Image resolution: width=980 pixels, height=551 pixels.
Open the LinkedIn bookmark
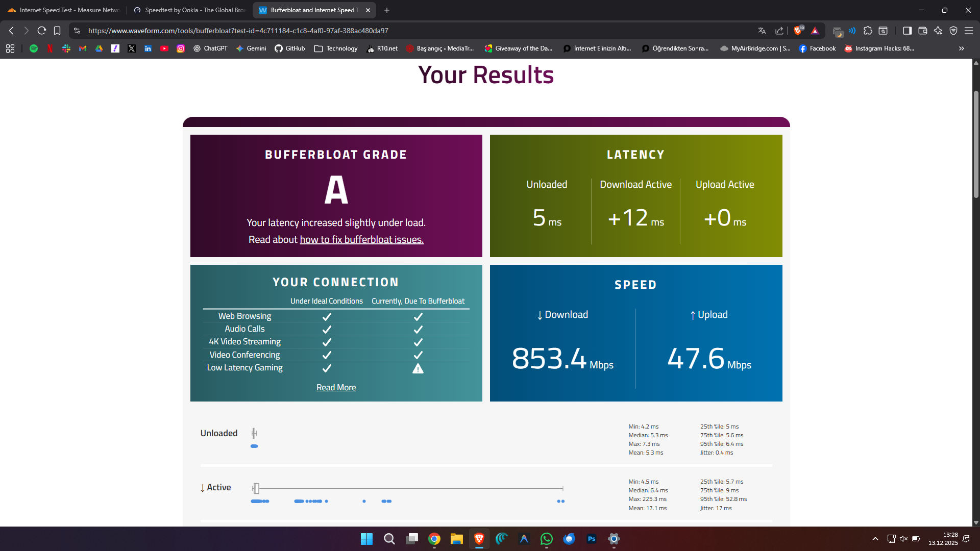coord(148,48)
